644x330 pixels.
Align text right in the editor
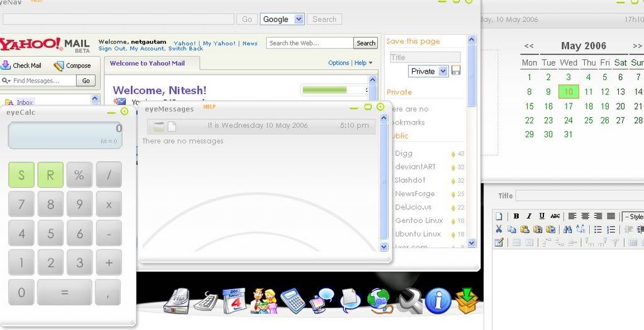pyautogui.click(x=598, y=216)
